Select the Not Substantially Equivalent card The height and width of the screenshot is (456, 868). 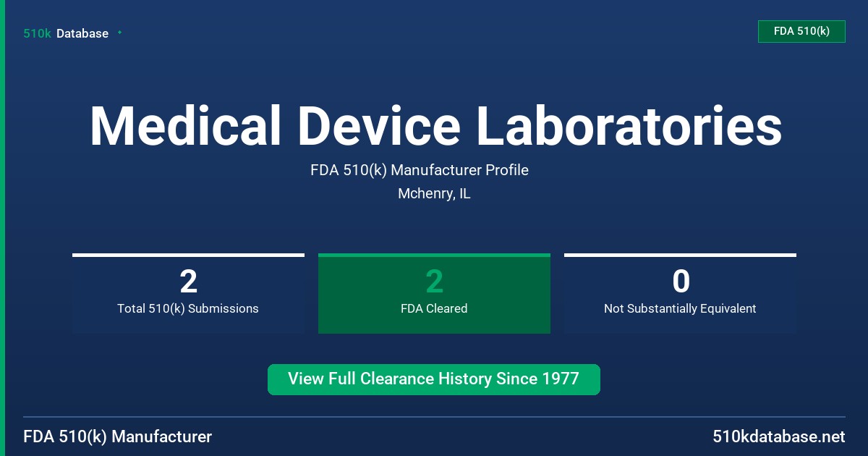pyautogui.click(x=680, y=294)
